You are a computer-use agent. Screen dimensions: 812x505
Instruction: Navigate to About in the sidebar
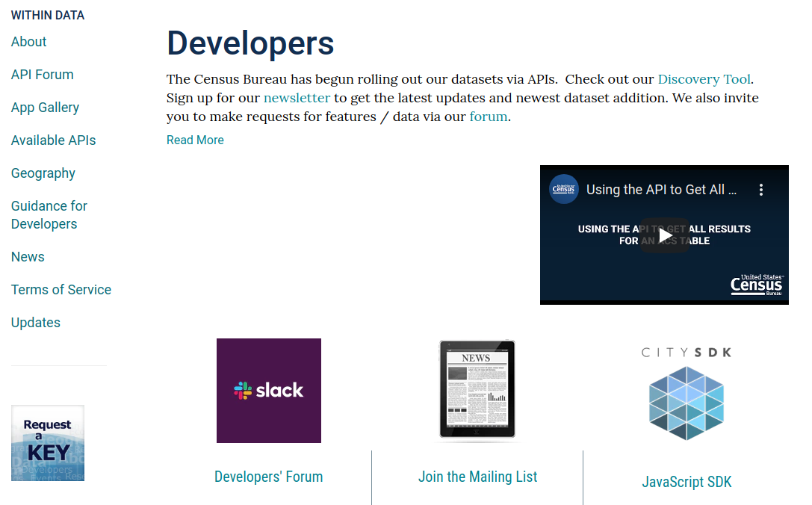click(28, 42)
